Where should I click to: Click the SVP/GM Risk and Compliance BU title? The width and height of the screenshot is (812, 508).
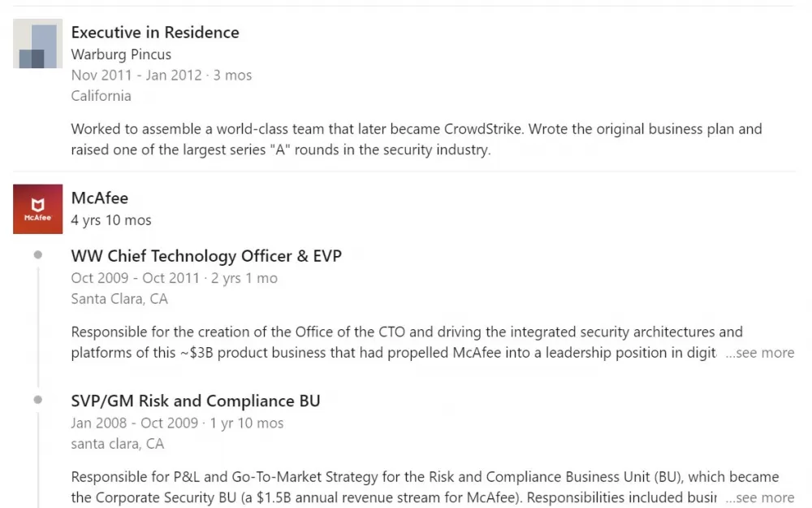pyautogui.click(x=195, y=401)
